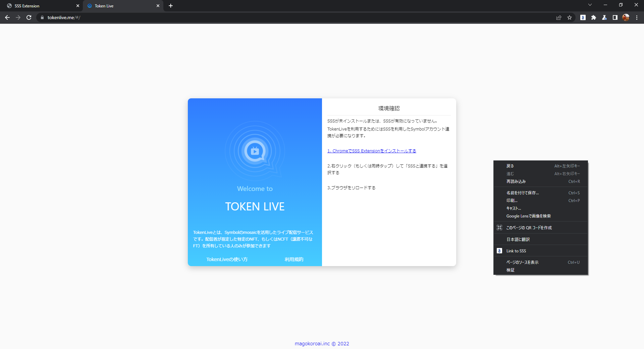Reload the page with the refresh icon
Screen dimensions: 644x349
pos(29,17)
